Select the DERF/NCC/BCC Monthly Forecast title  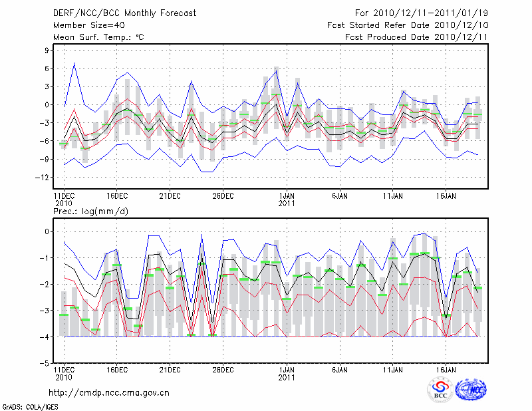coord(117,13)
